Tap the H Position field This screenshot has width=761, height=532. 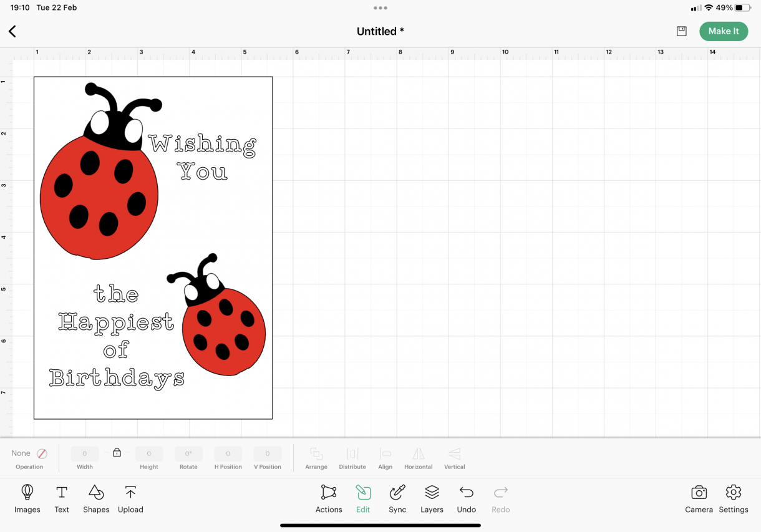point(228,453)
